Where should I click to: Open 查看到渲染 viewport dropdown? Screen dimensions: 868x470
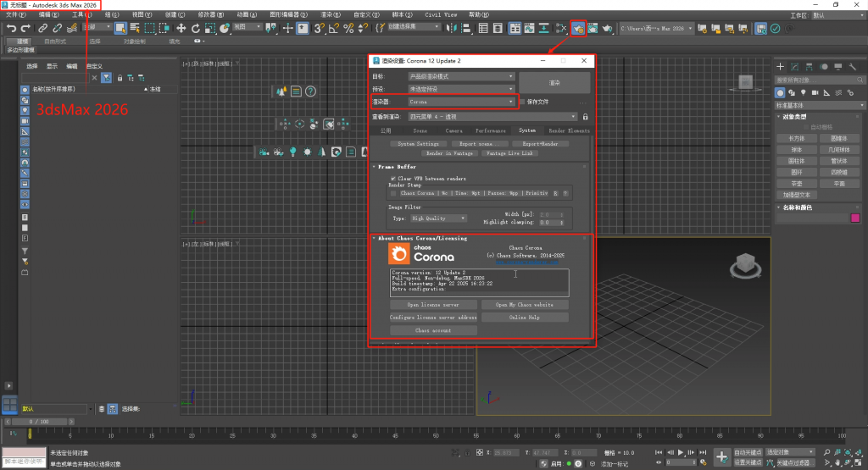click(x=492, y=117)
